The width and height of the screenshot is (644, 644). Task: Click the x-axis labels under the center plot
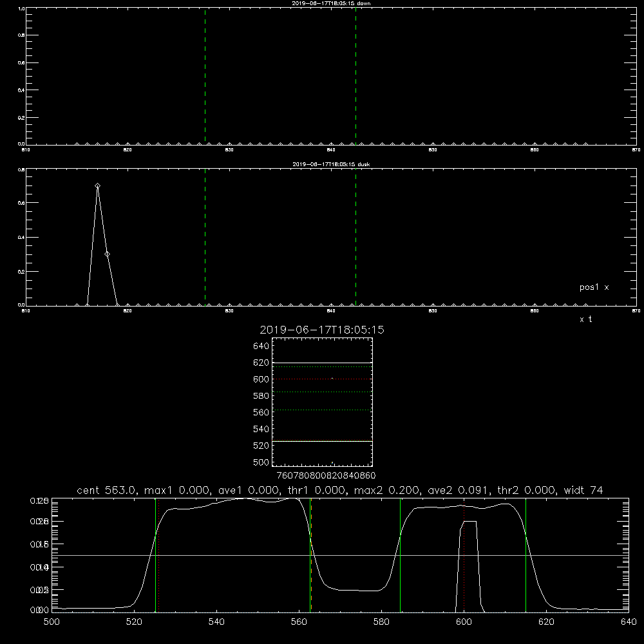click(326, 475)
